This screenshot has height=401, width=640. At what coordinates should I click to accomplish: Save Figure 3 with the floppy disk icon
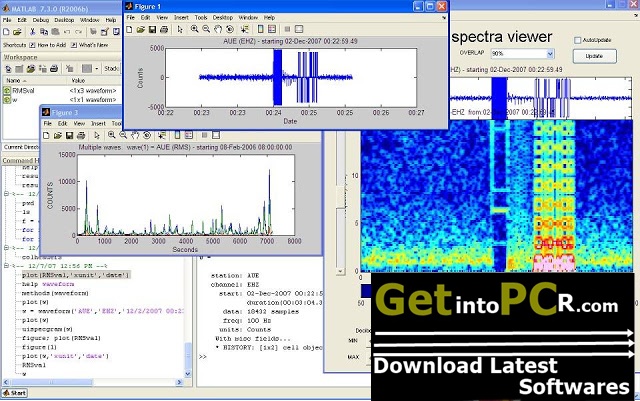(69, 135)
